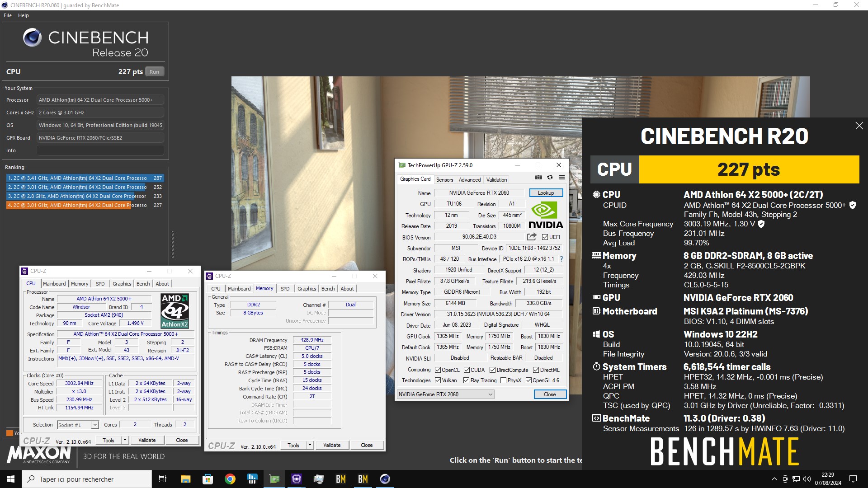The image size is (868, 488).
Task: Click Validate in the CPU-Z Memory window
Action: [332, 445]
